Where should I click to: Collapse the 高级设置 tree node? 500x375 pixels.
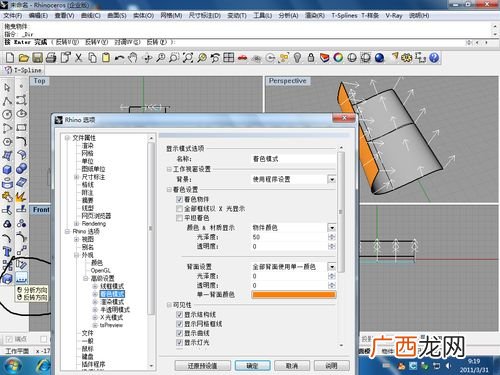pyautogui.click(x=86, y=278)
